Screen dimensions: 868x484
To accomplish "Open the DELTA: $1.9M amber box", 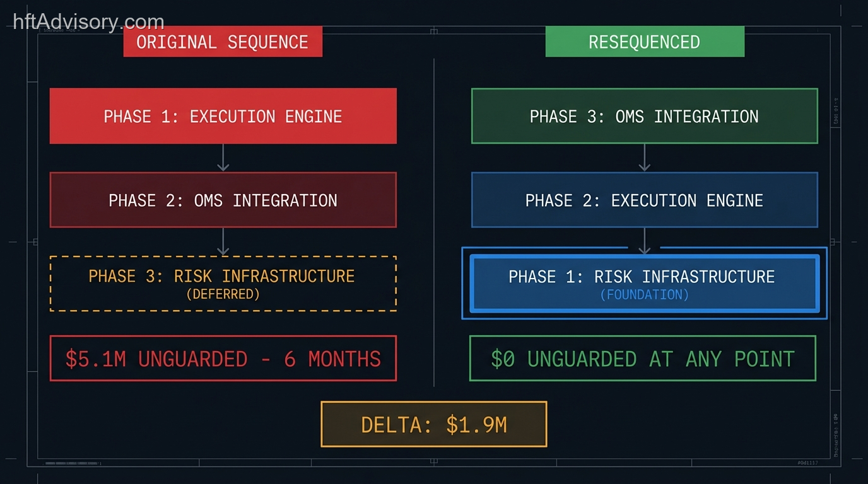I will coord(433,424).
